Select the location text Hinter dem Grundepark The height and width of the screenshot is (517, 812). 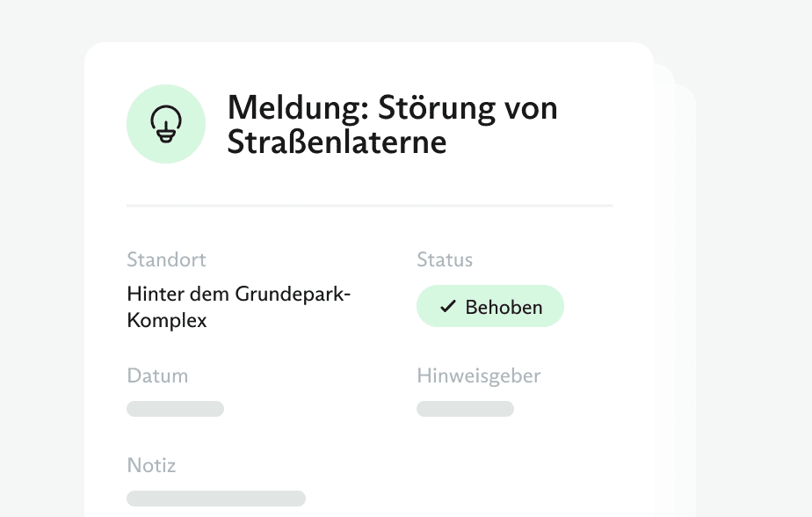[238, 294]
